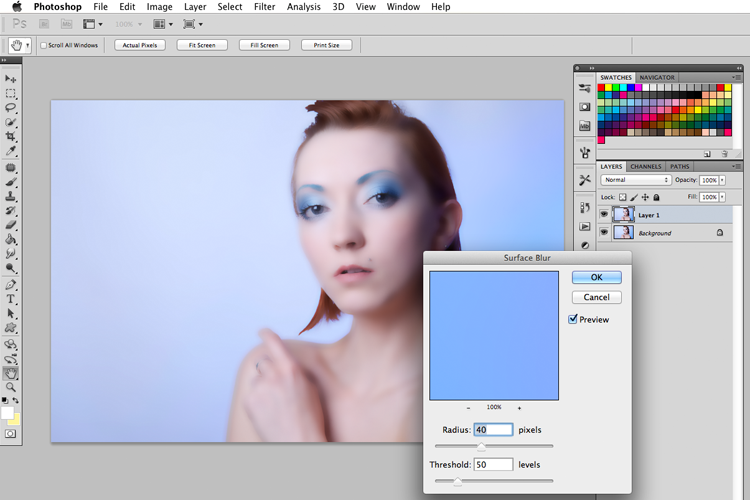Select the Crop tool

click(11, 136)
